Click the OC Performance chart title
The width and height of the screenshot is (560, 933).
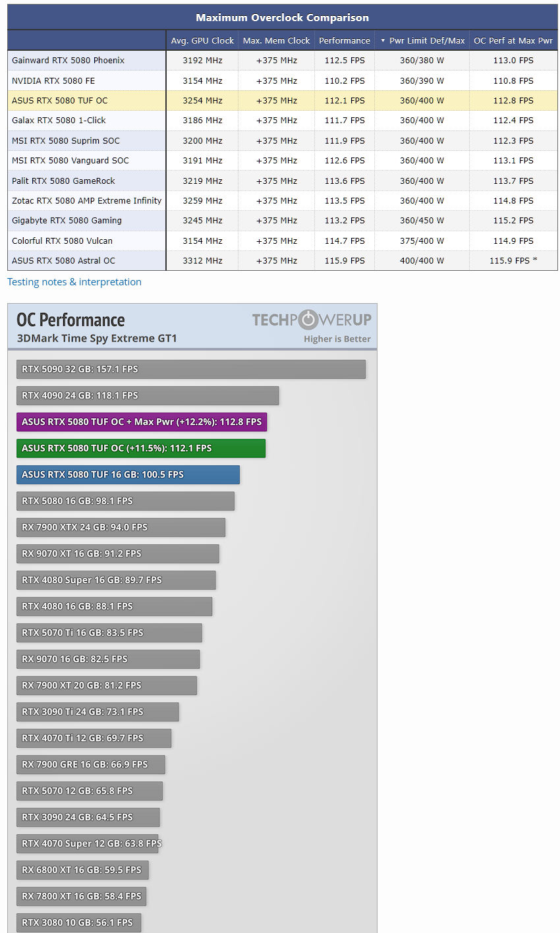coord(70,320)
